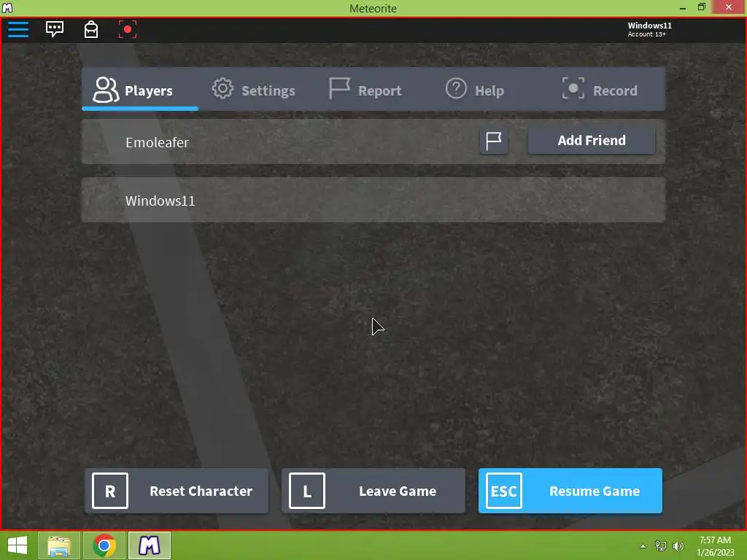Open the Help tab
The image size is (747, 560).
pos(474,90)
